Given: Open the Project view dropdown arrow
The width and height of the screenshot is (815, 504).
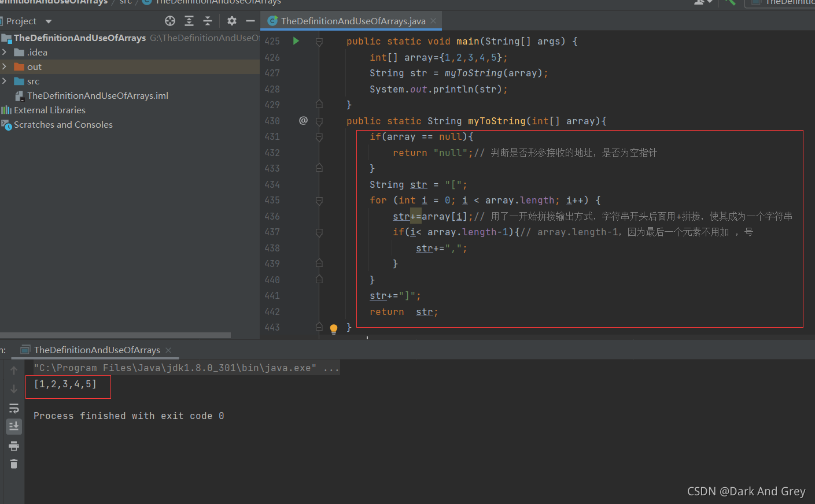Looking at the screenshot, I should pos(49,21).
